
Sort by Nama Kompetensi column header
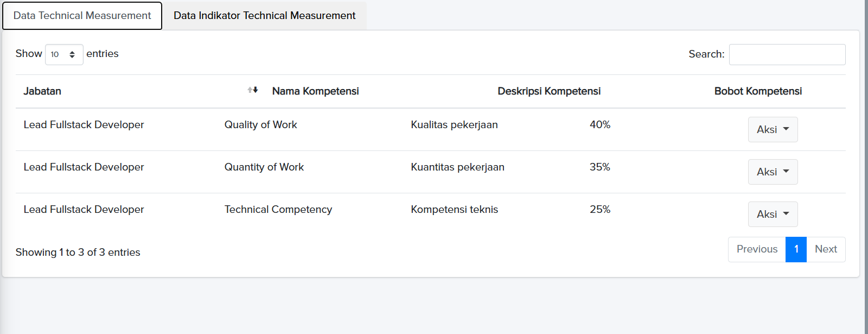(315, 91)
